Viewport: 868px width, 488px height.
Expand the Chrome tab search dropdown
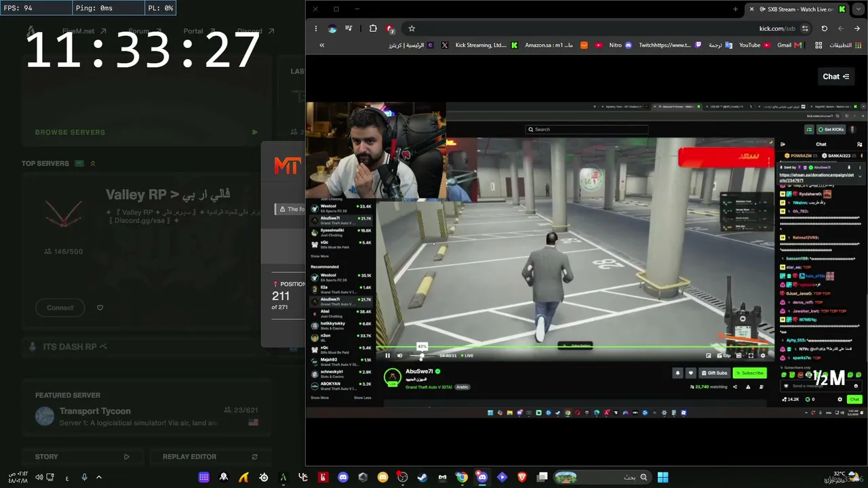point(858,9)
